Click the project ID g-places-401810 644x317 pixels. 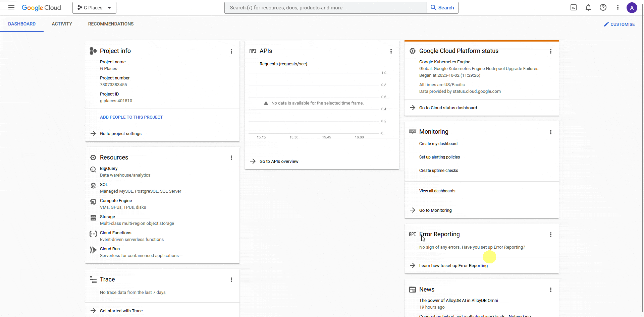pyautogui.click(x=116, y=101)
